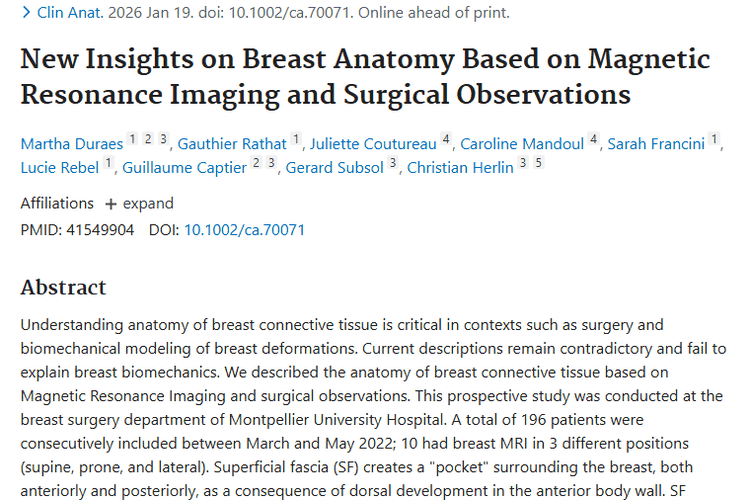Click affiliation superscript 5 after Christian Herlin
Screen dimensions: 750x500
[539, 163]
